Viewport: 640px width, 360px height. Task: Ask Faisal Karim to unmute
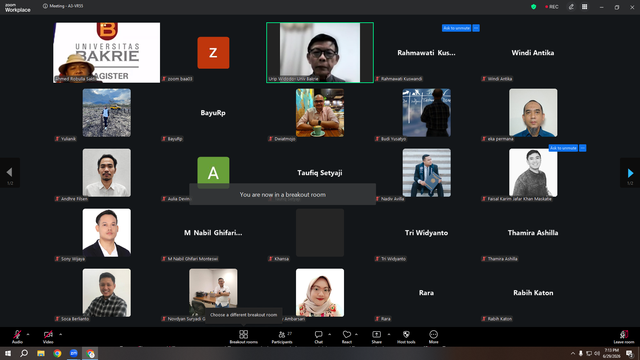tap(563, 148)
